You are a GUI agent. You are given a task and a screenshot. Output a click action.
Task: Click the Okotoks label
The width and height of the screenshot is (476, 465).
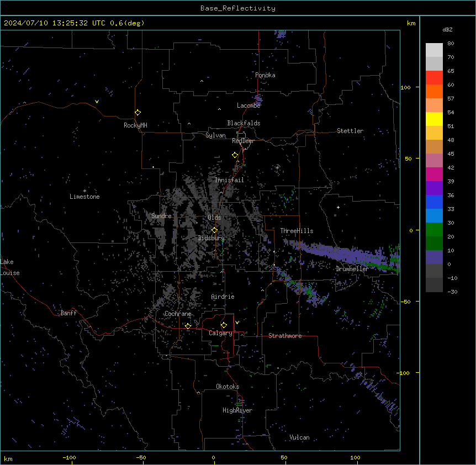(x=228, y=387)
